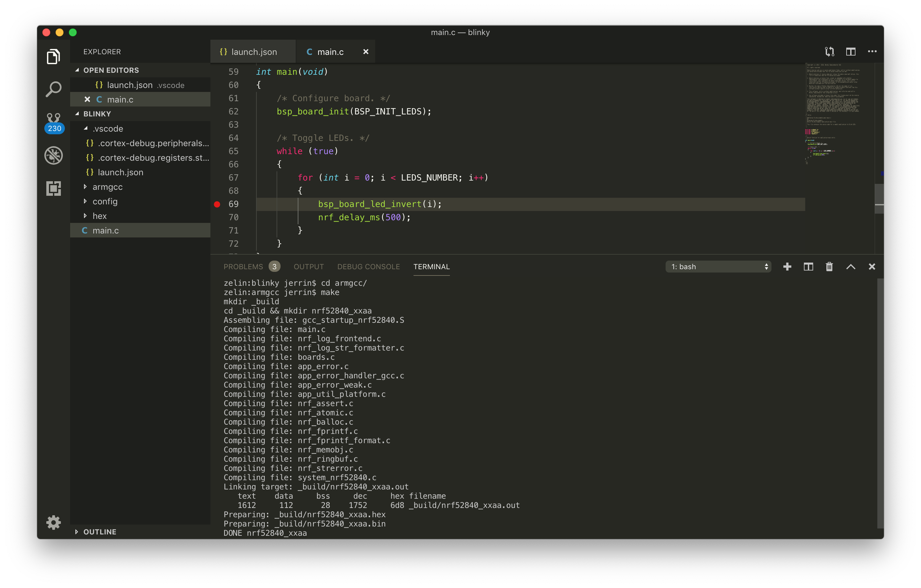This screenshot has width=921, height=588.
Task: Open the Extensions view icon
Action: (54, 188)
